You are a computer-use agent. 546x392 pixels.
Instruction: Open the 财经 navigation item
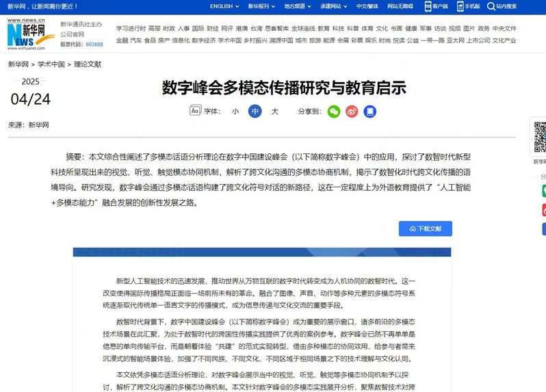pos(212,29)
